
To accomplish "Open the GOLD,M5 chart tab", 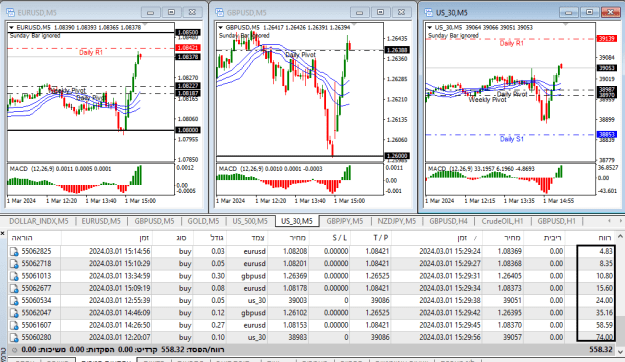I will point(203,221).
